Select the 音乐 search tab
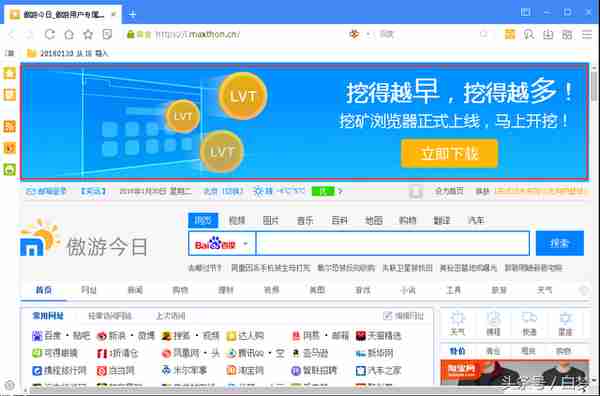 click(x=305, y=220)
